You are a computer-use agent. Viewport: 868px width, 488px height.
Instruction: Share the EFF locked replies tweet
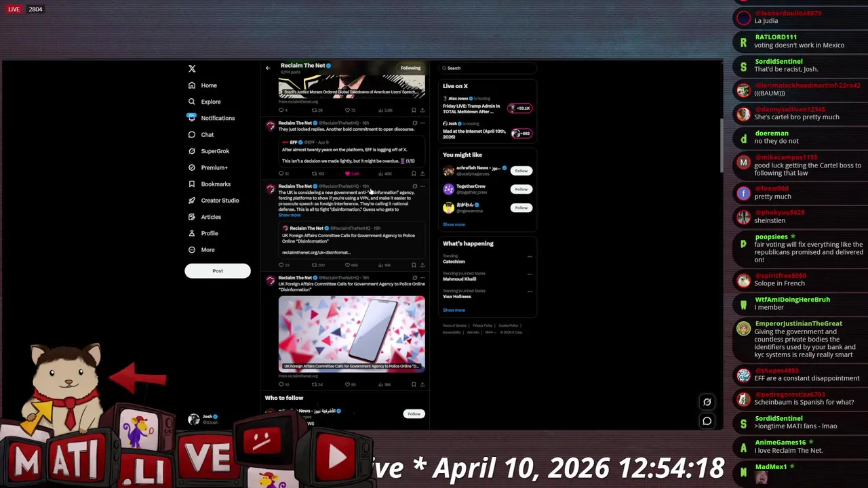[422, 174]
